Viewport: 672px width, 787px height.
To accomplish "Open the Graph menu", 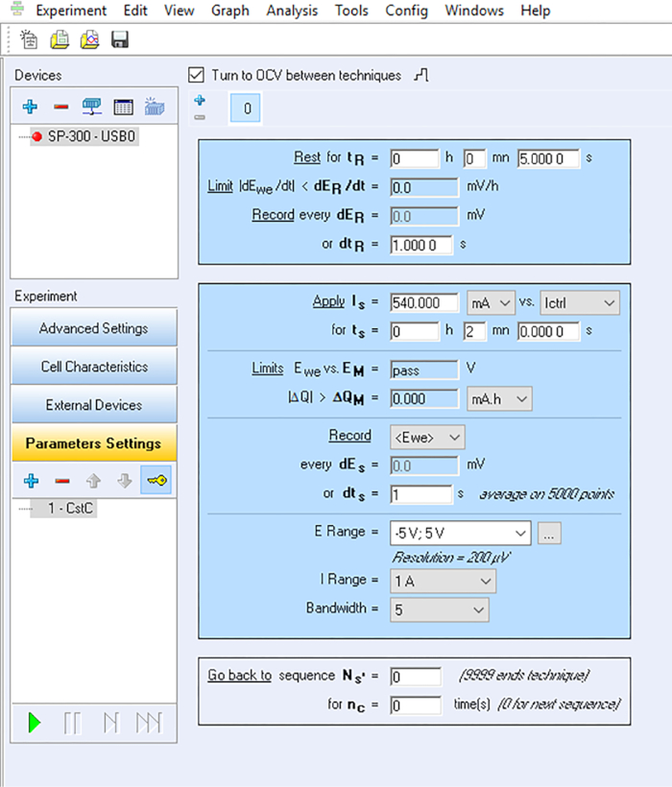I will tap(229, 11).
